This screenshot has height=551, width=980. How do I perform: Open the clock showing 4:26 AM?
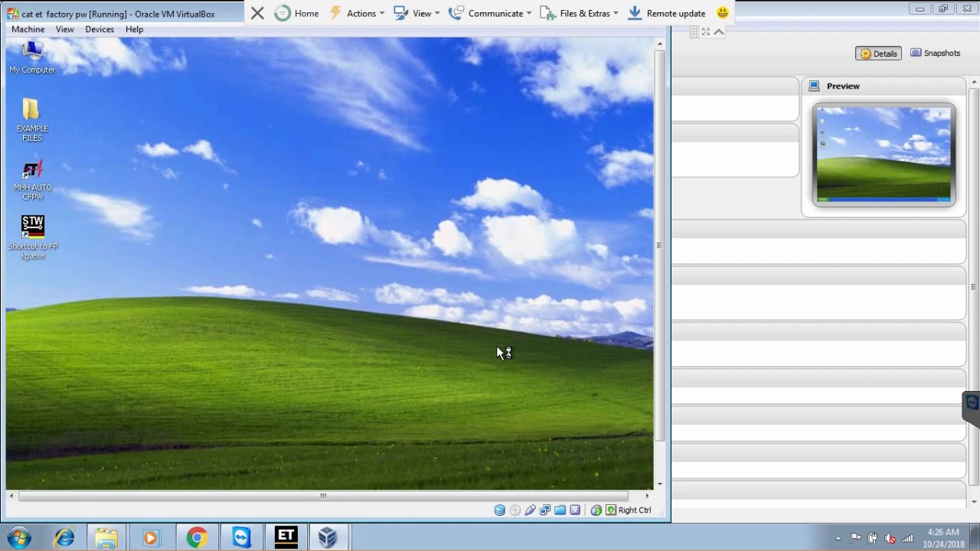coord(943,537)
